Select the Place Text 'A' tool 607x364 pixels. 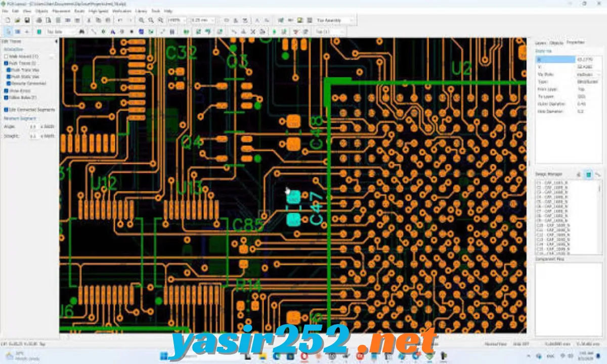112,31
